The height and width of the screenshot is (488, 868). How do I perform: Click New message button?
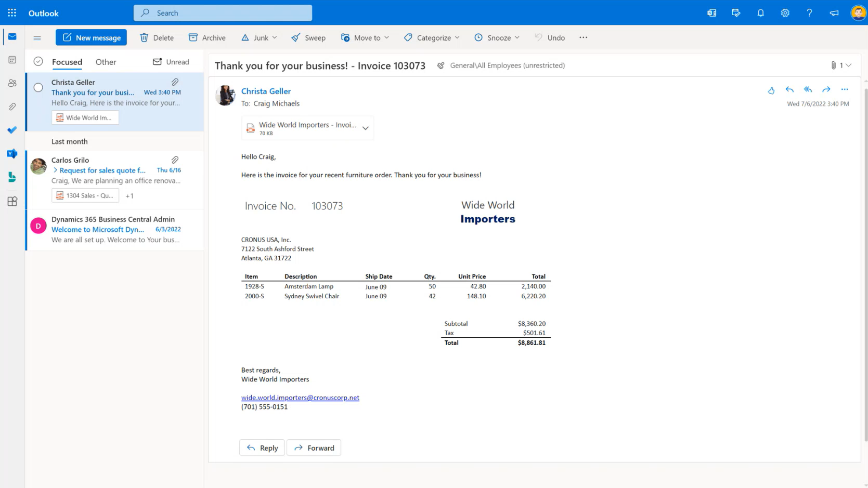[x=92, y=37]
